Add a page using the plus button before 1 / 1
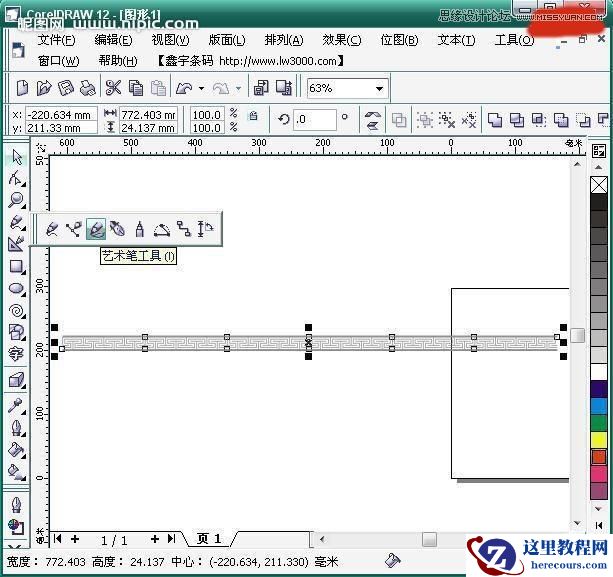613x577 pixels. (x=75, y=539)
